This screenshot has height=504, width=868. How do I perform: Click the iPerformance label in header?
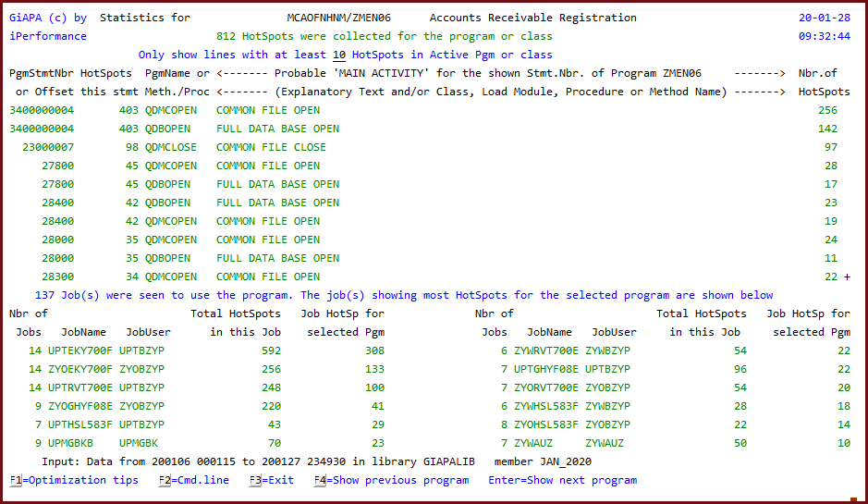48,36
